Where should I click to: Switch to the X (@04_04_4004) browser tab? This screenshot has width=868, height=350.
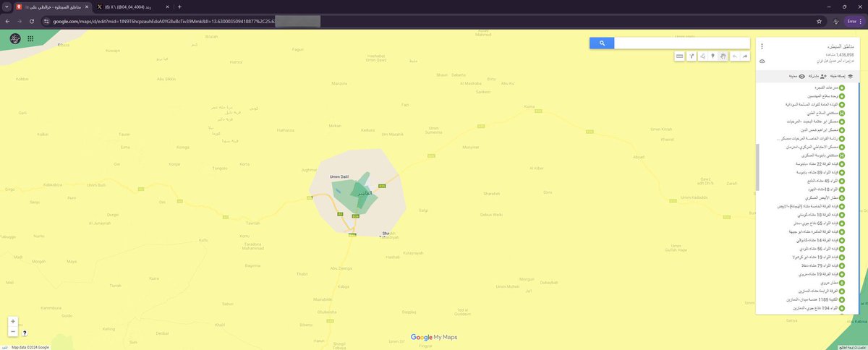click(130, 7)
